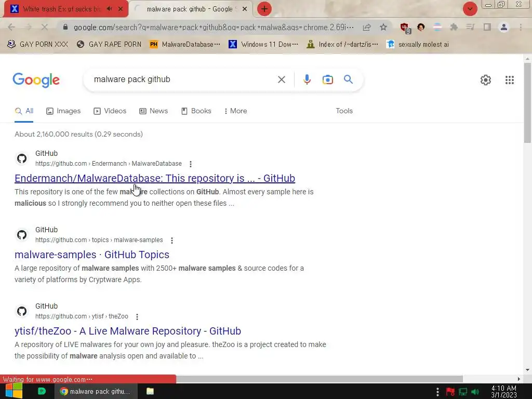Open the extensions puzzle piece menu
The image size is (532, 399).
pos(454,27)
